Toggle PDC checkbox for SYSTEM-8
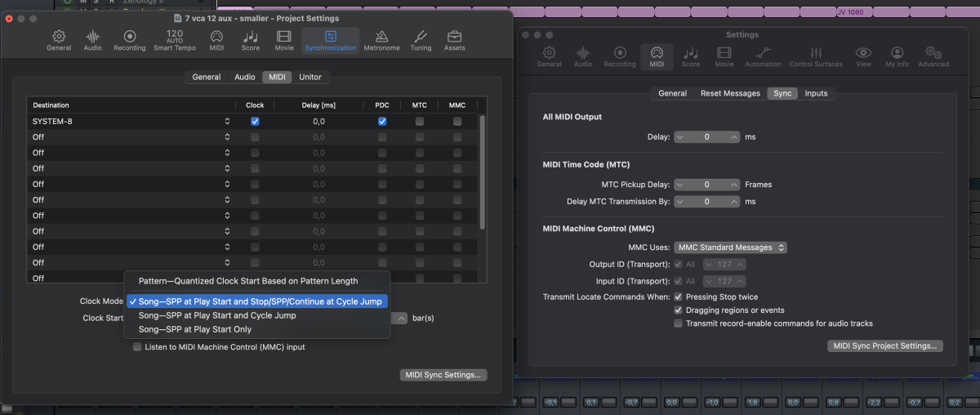This screenshot has width=980, height=415. click(382, 121)
